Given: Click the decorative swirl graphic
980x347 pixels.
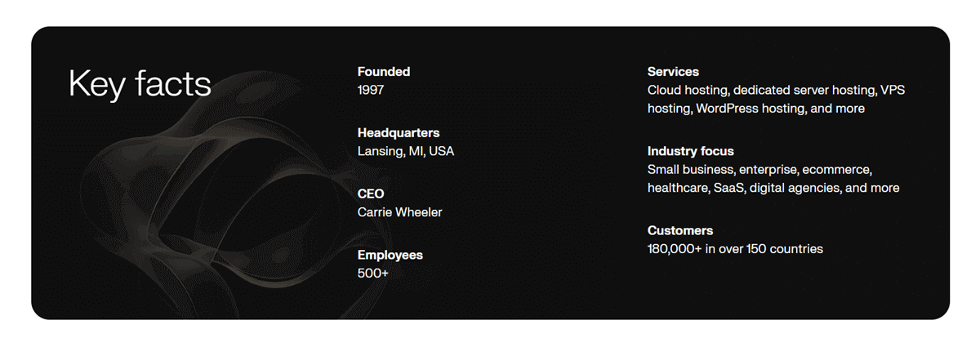Looking at the screenshot, I should coord(204,204).
